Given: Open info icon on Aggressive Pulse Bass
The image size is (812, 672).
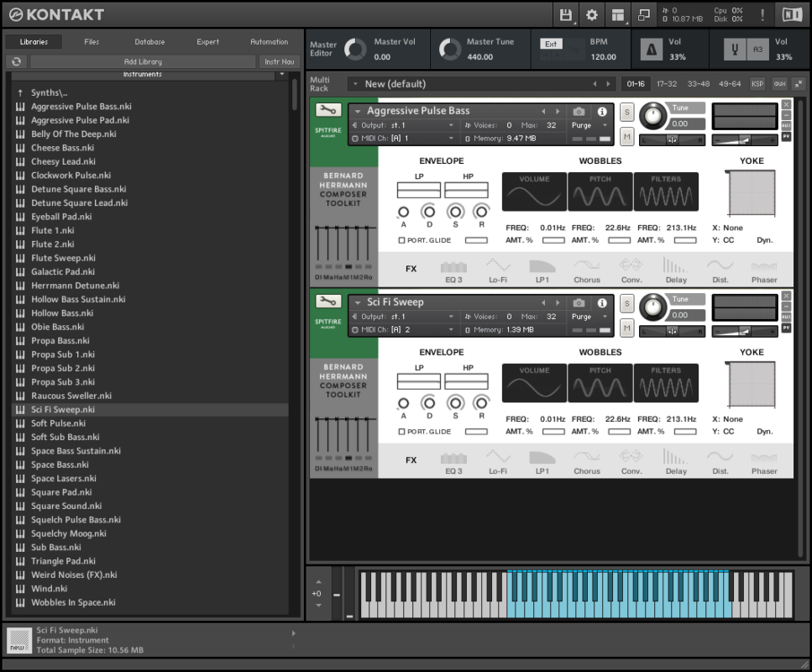Looking at the screenshot, I should (602, 111).
